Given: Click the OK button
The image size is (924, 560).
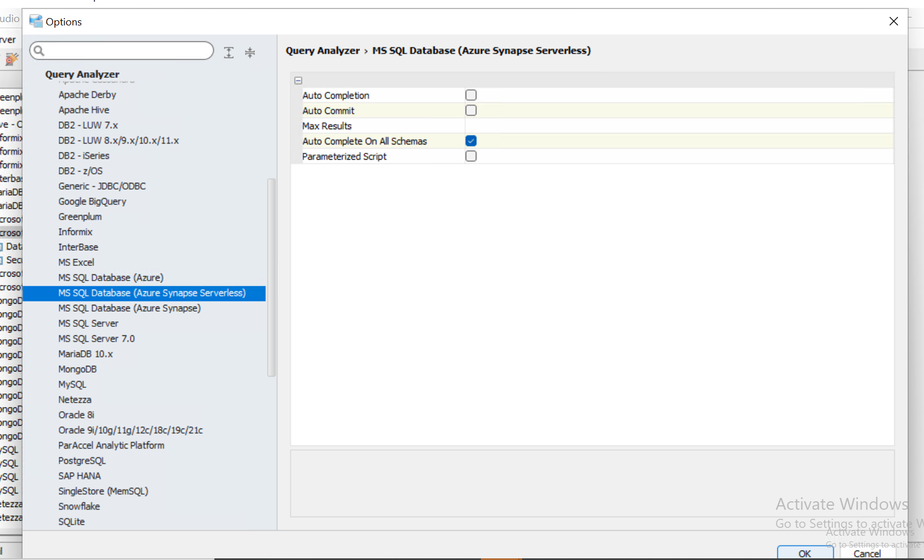Looking at the screenshot, I should 805,553.
